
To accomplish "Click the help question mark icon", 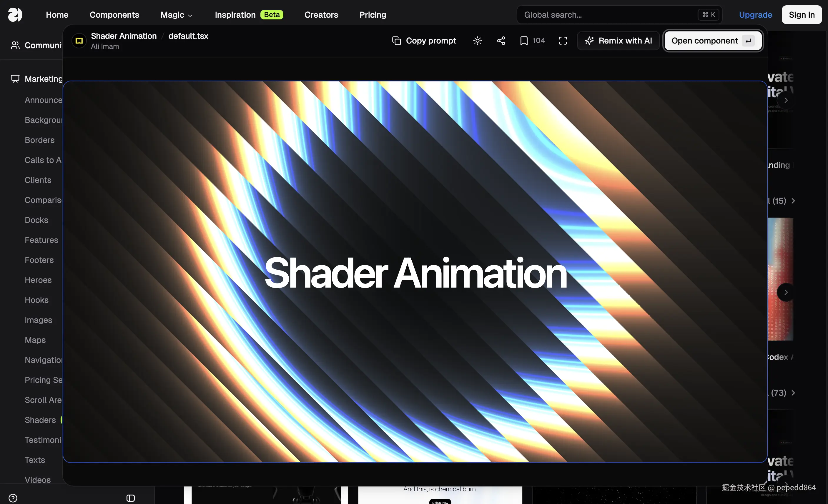I will [x=13, y=498].
